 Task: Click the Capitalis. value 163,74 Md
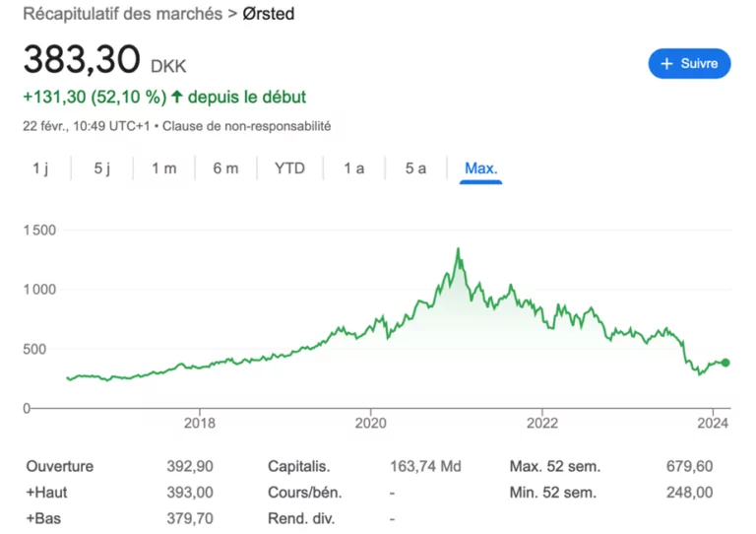(x=426, y=466)
